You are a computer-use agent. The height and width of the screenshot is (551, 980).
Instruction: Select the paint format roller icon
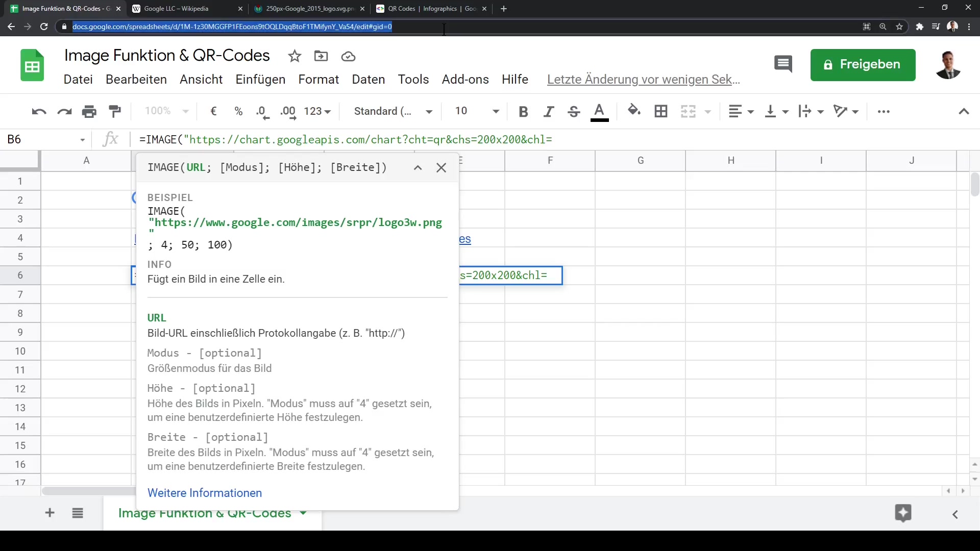tap(115, 111)
